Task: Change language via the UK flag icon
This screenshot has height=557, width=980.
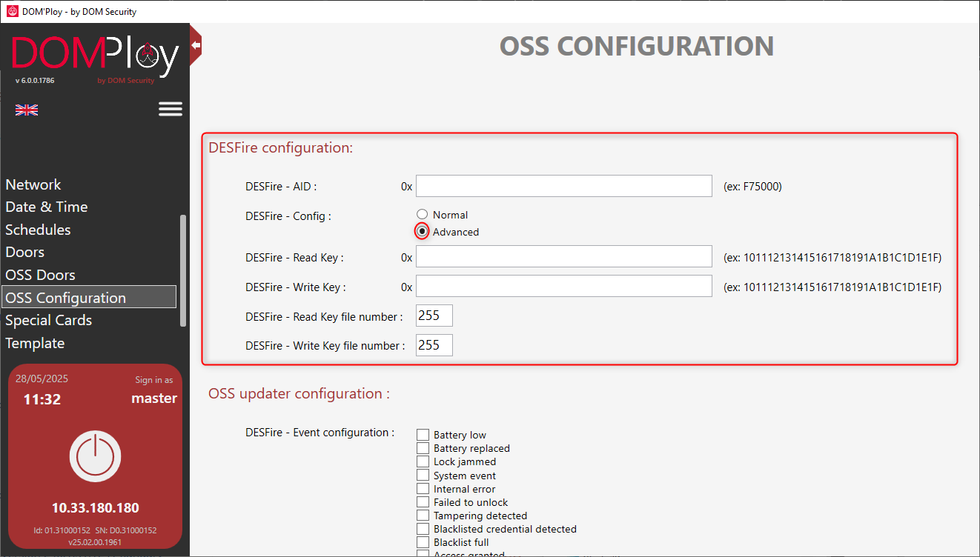Action: pos(27,110)
